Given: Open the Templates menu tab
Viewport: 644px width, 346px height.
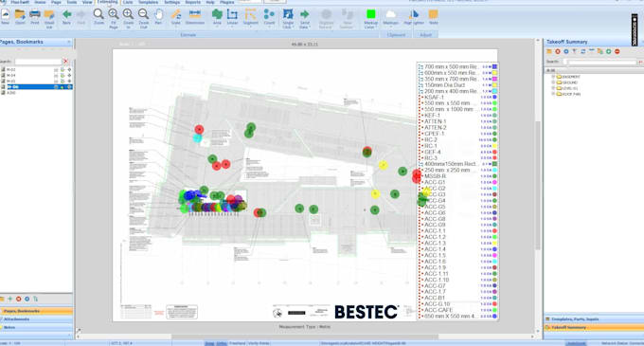Looking at the screenshot, I should point(148,2).
